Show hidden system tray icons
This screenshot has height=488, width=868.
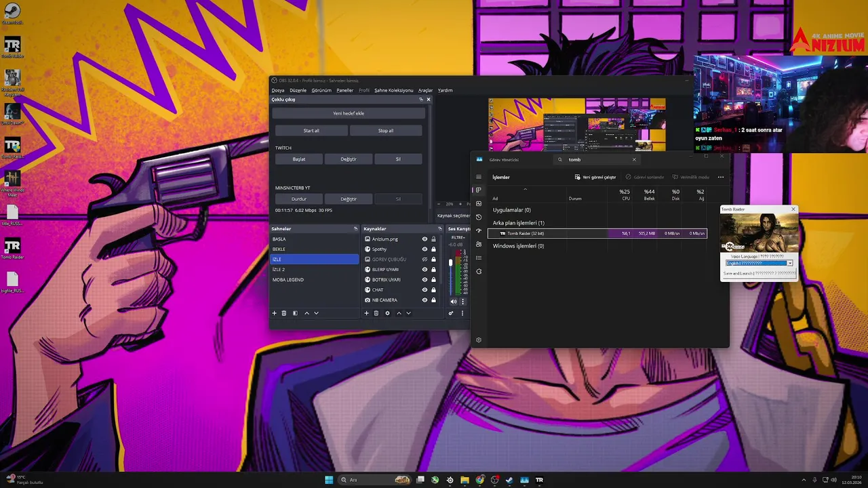point(804,480)
